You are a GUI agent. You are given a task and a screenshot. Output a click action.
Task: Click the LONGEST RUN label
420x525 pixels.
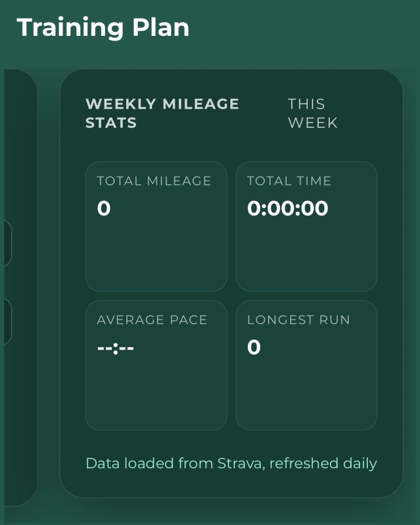[298, 320]
